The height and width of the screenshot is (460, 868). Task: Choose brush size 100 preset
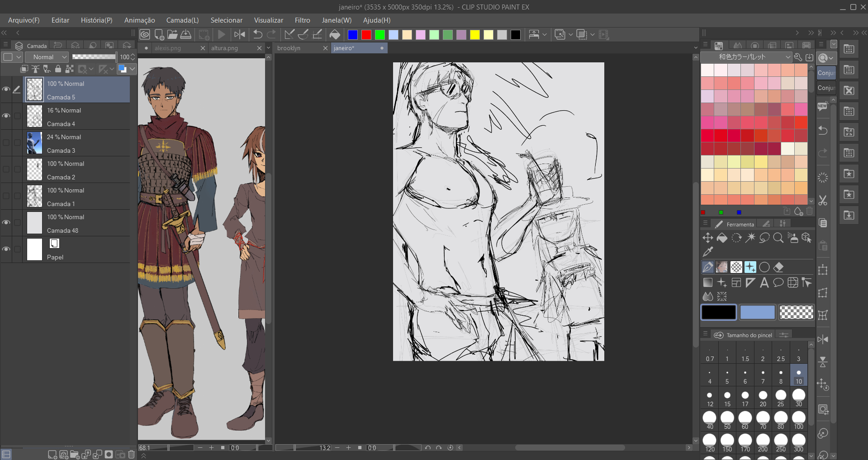click(798, 420)
